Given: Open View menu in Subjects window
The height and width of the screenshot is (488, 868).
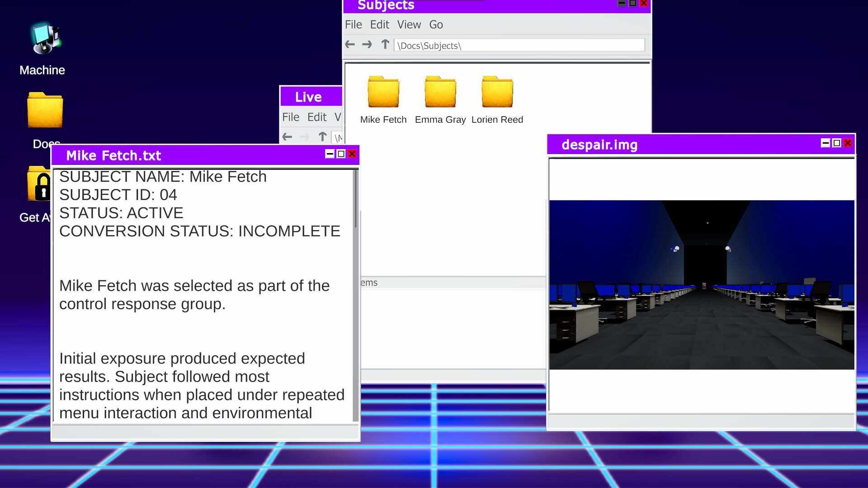Looking at the screenshot, I should click(x=409, y=25).
